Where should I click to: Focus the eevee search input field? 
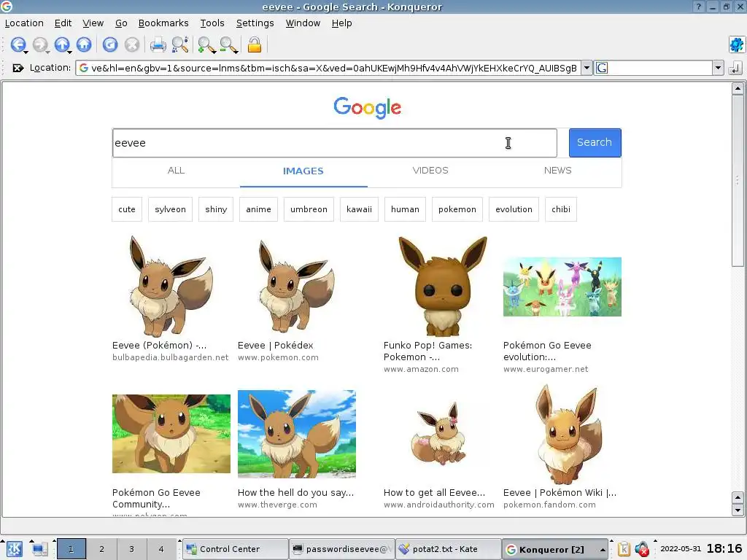tap(334, 143)
